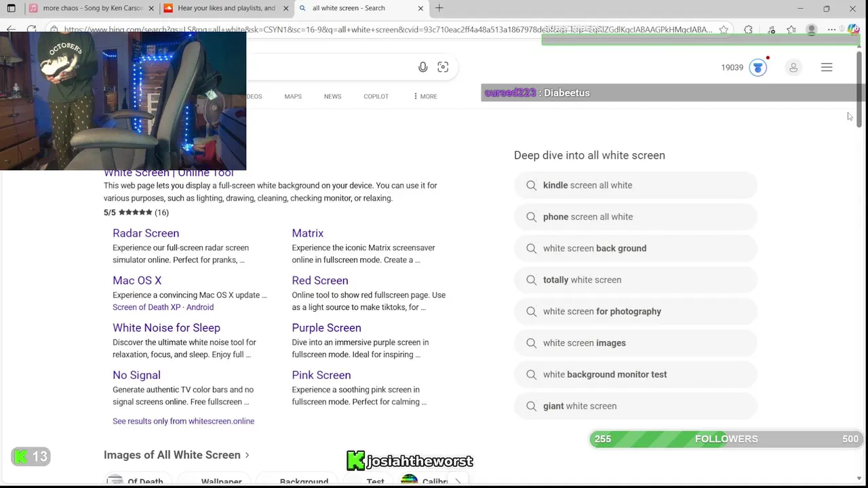Select 'phone screen all white' suggestion

[x=635, y=217]
